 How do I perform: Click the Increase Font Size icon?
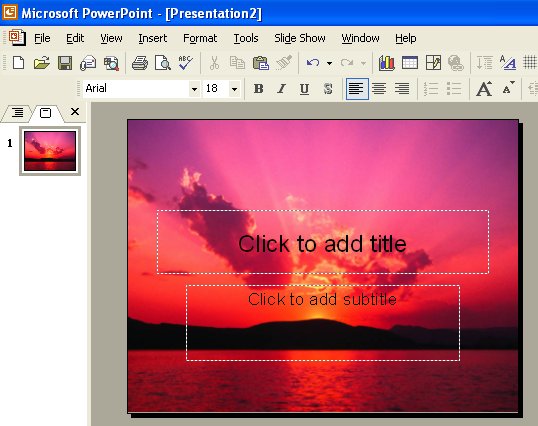pos(484,89)
